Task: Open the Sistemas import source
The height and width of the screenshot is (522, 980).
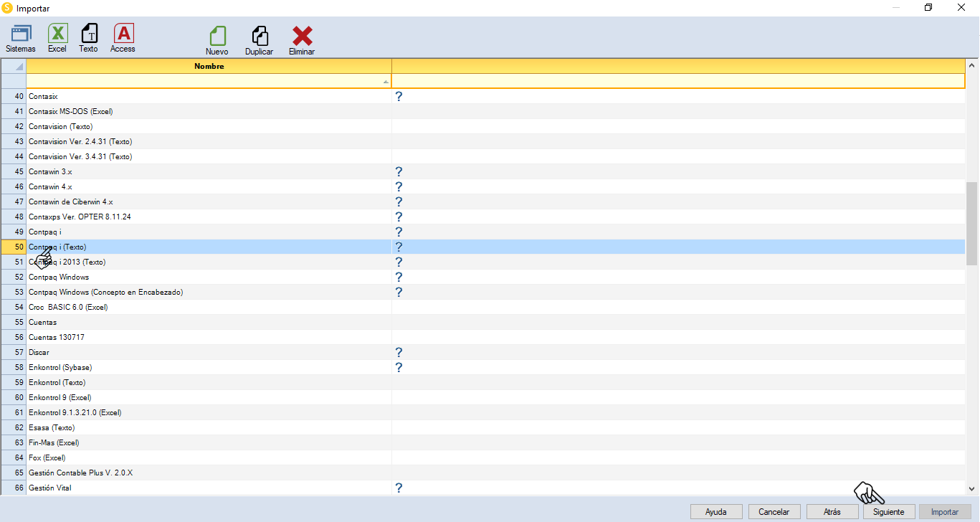Action: click(20, 38)
